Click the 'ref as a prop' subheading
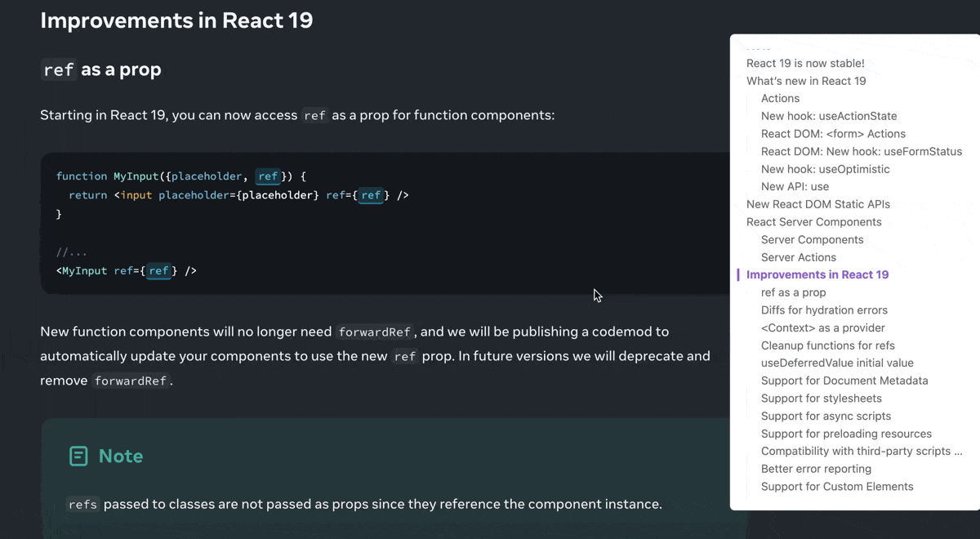The height and width of the screenshot is (539, 980). click(101, 69)
